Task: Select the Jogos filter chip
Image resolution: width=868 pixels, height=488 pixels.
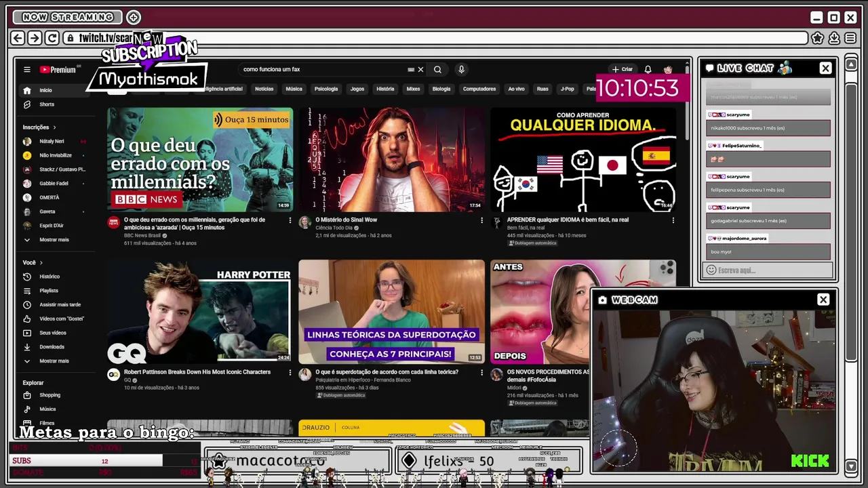Action: pos(357,89)
